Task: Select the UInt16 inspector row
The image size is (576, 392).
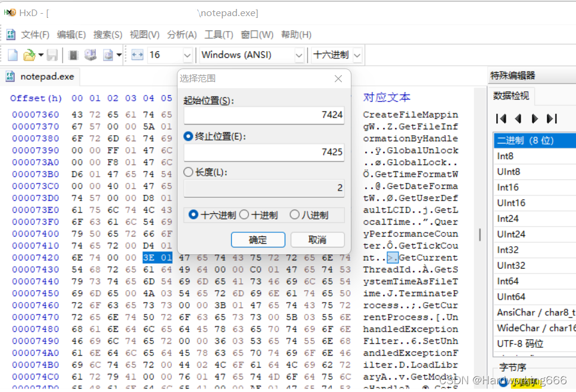Action: tap(535, 203)
